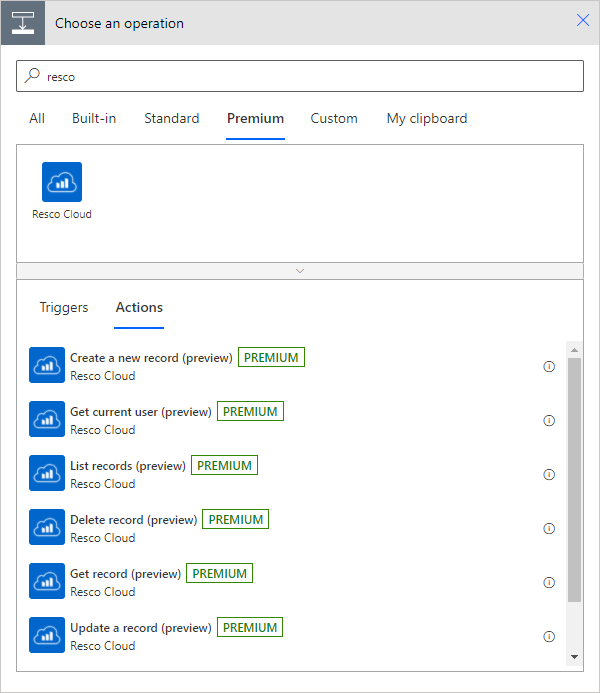Select the Custom connectors tab

point(334,118)
